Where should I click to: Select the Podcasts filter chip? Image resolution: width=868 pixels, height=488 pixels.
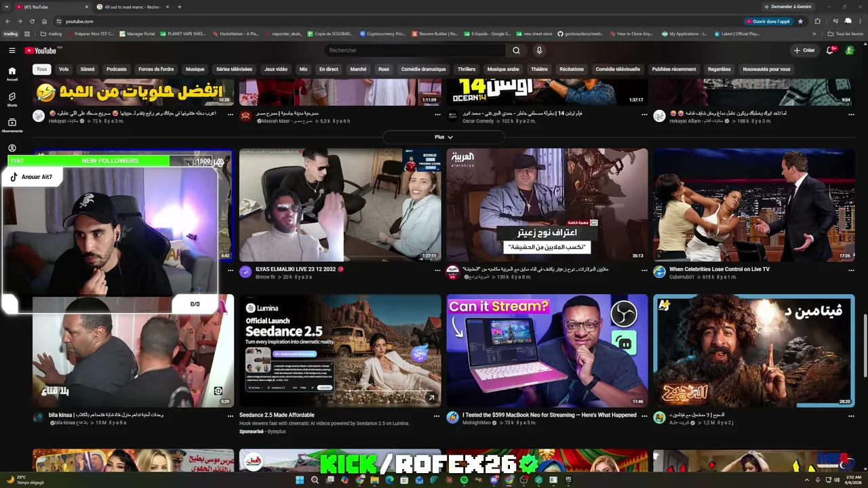[x=117, y=69]
